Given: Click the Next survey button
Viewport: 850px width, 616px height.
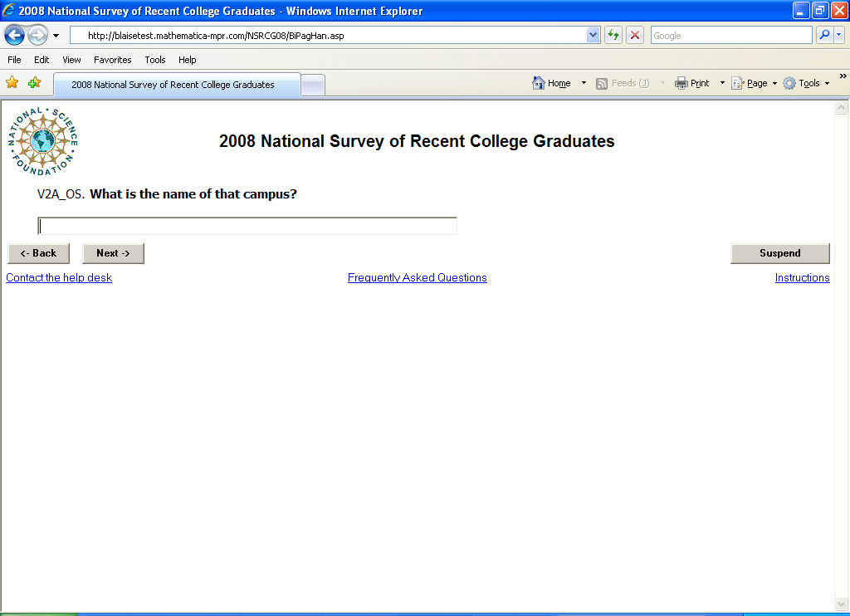Looking at the screenshot, I should click(113, 253).
